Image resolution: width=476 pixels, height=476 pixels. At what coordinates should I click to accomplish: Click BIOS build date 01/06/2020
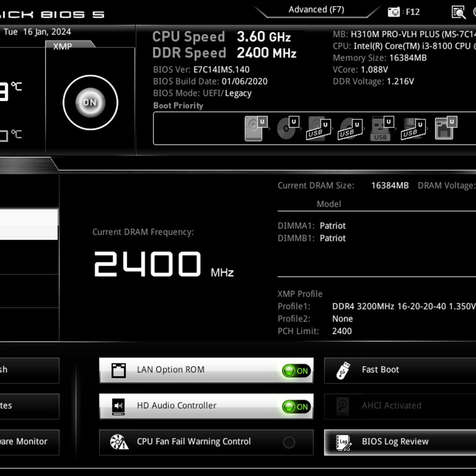point(244,81)
